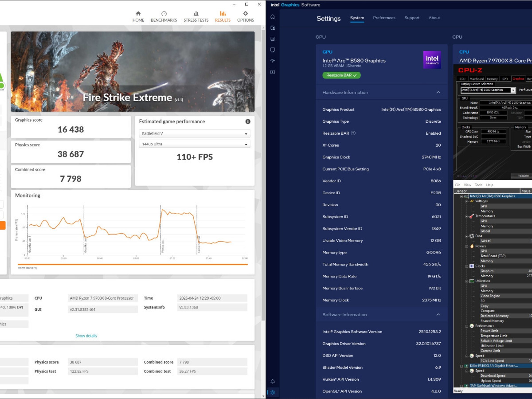Collapse the Hardware Information section

(438, 92)
